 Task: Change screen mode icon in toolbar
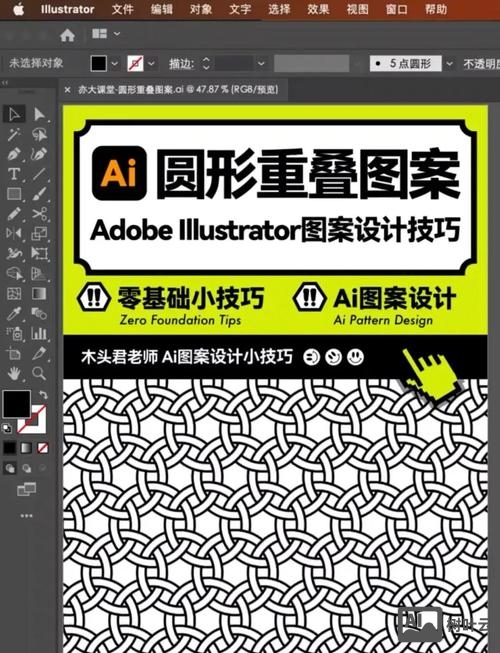tap(27, 489)
